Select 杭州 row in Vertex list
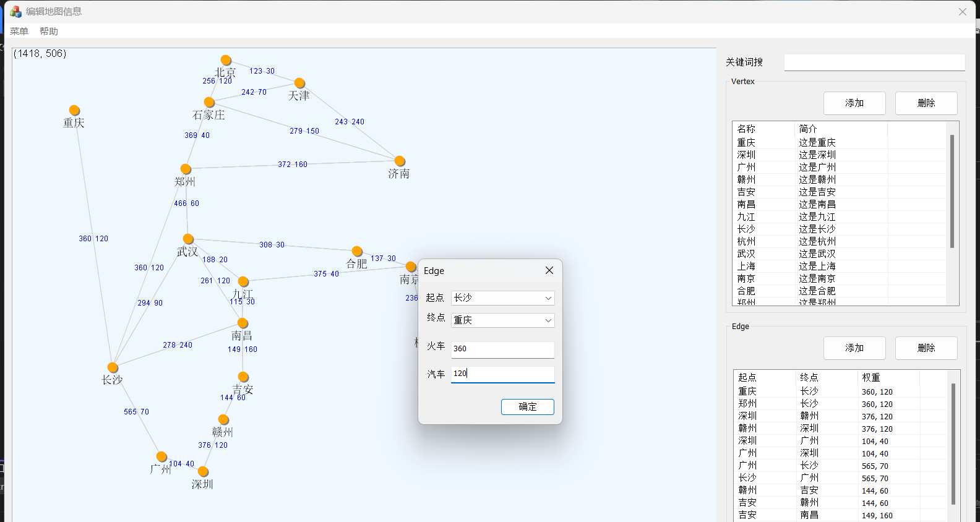 coord(746,242)
